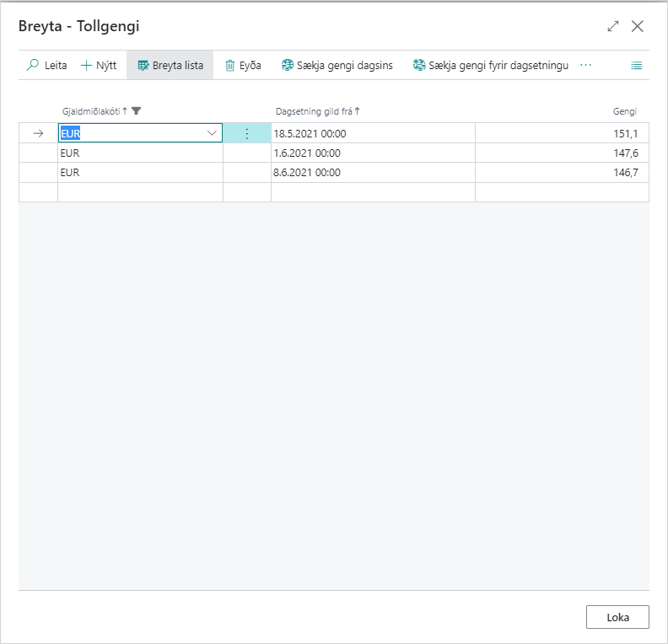Screen dimensions: 668x644
Task: Select the first row arrow indicator
Action: tap(38, 133)
